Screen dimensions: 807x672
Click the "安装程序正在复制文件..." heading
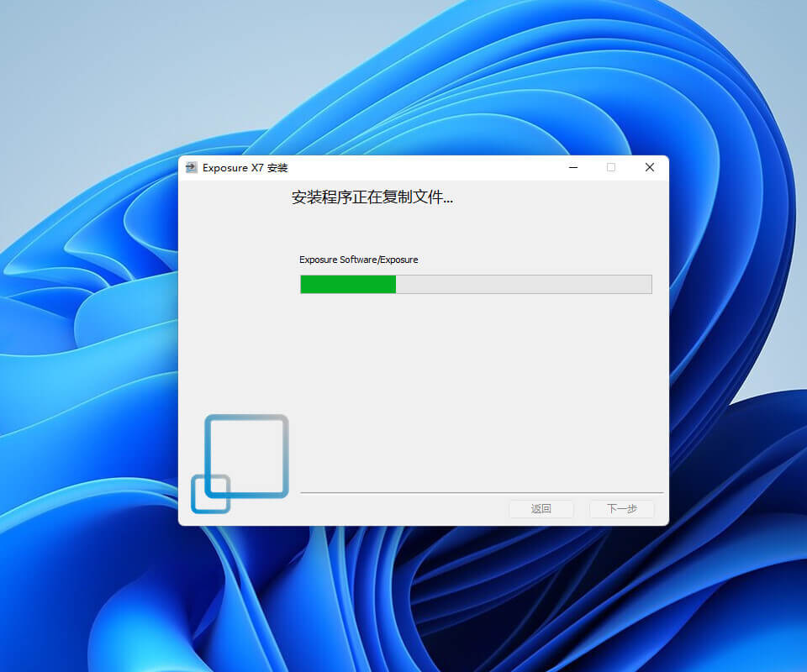(372, 198)
